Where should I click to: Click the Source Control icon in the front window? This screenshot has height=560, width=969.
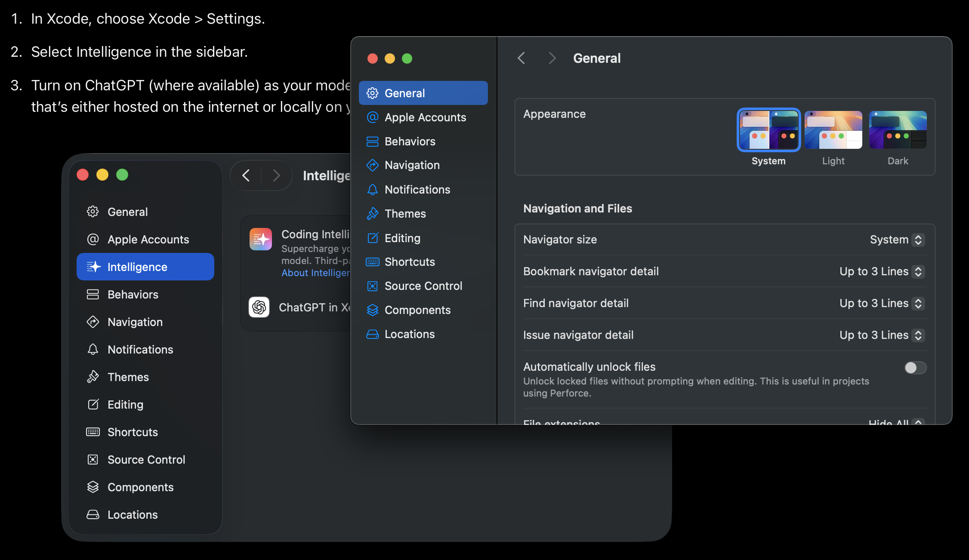(372, 286)
